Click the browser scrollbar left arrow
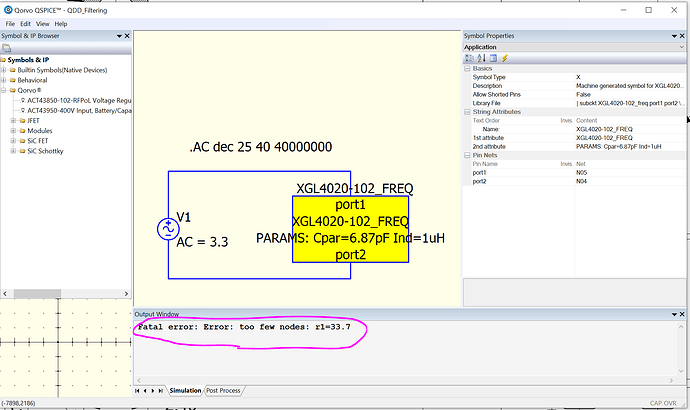The width and height of the screenshot is (690, 410). 5,293
